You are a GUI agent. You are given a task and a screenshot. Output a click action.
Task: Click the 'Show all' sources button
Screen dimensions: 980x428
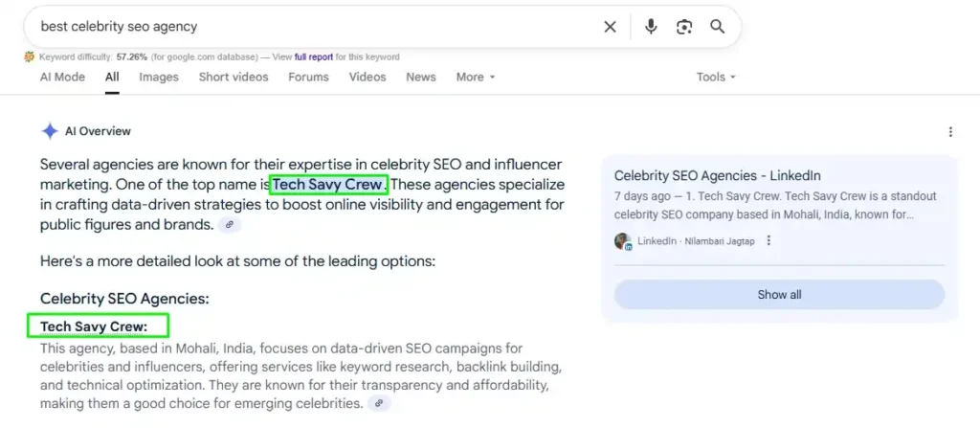pyautogui.click(x=779, y=295)
